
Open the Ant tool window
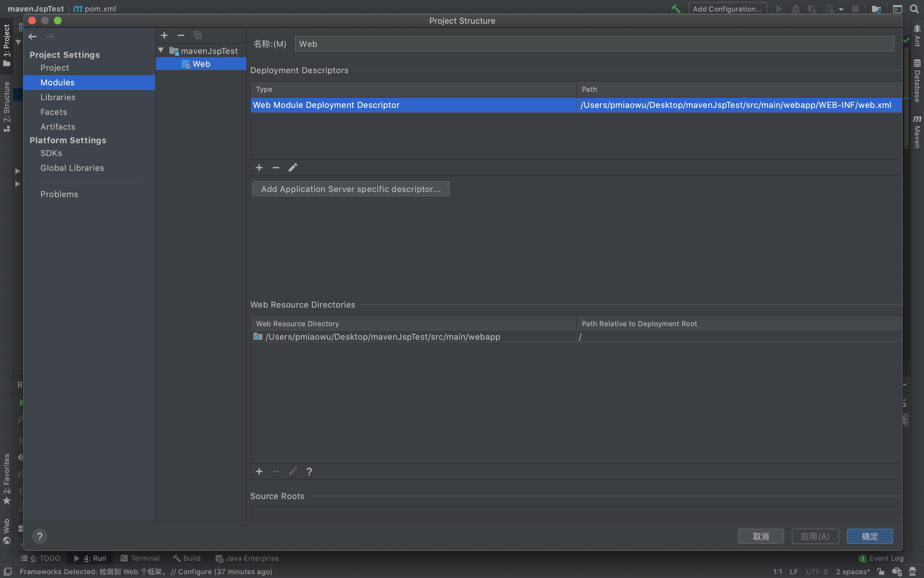[x=917, y=35]
